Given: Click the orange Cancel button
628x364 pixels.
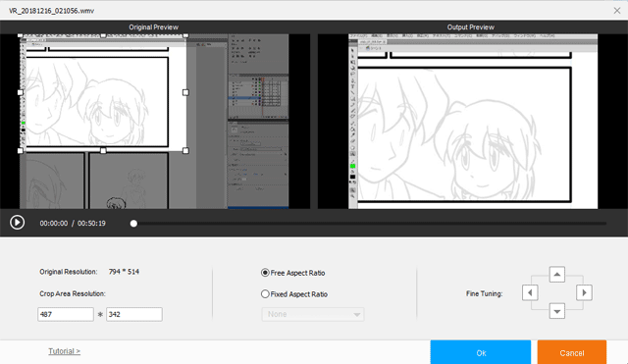Looking at the screenshot, I should pos(571,353).
